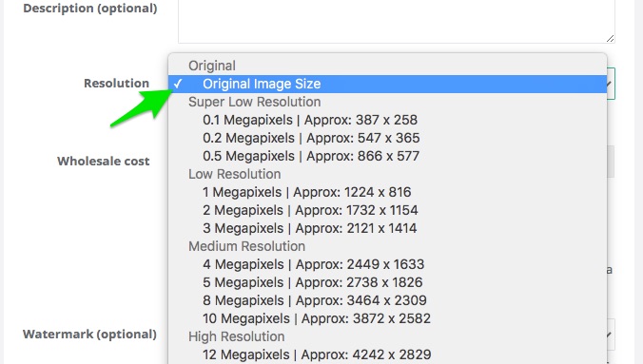Click the Watermark (optional) label
Viewport: 643px width, 364px height.
point(89,335)
